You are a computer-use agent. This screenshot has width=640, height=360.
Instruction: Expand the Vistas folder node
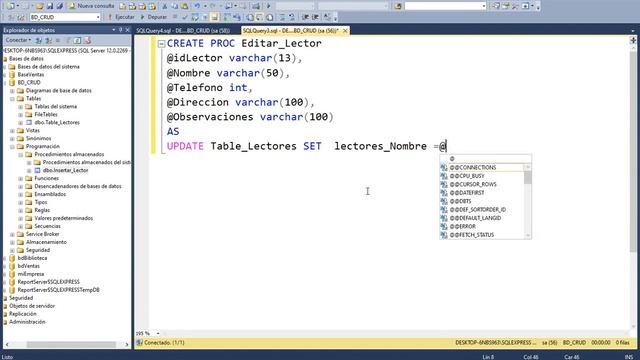pos(12,131)
